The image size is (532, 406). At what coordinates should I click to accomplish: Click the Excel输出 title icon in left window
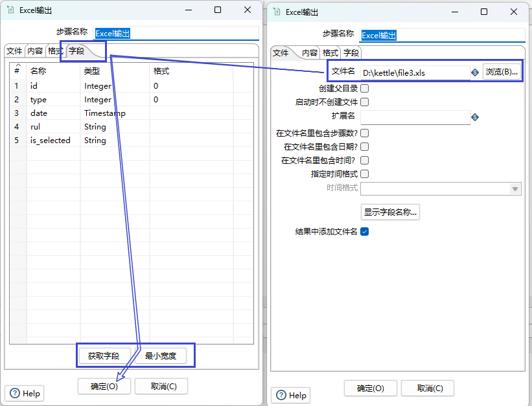(11, 10)
